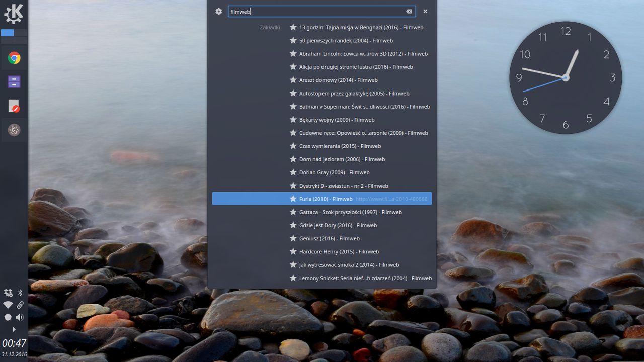644x362 pixels.
Task: Click star icon beside 'Hardcore Henry'
Action: coord(293,251)
